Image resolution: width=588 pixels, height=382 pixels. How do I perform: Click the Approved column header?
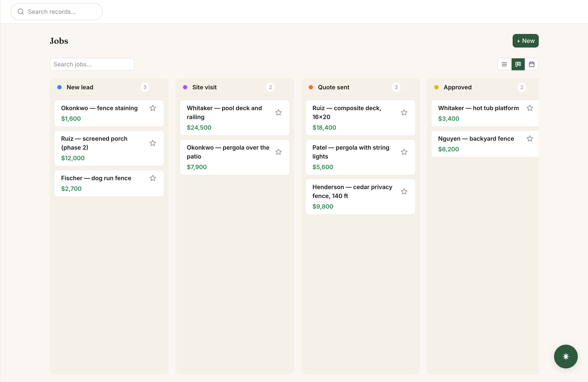pyautogui.click(x=482, y=87)
